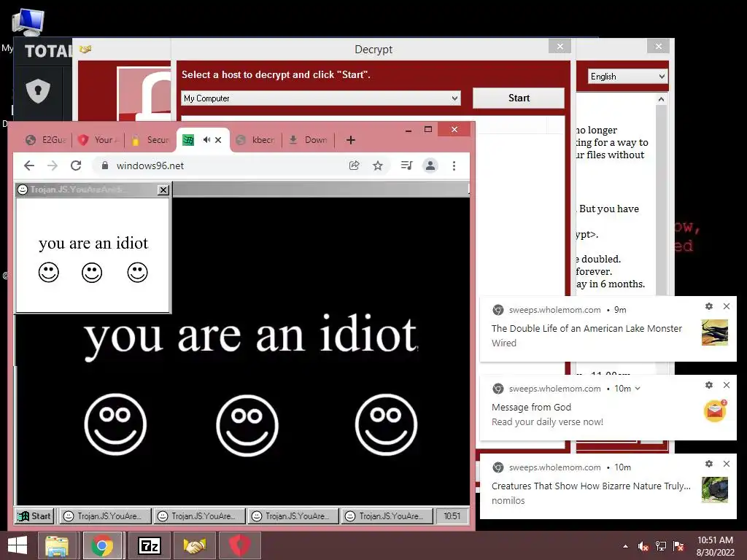
Task: Close the Decrypt dialog
Action: click(560, 46)
